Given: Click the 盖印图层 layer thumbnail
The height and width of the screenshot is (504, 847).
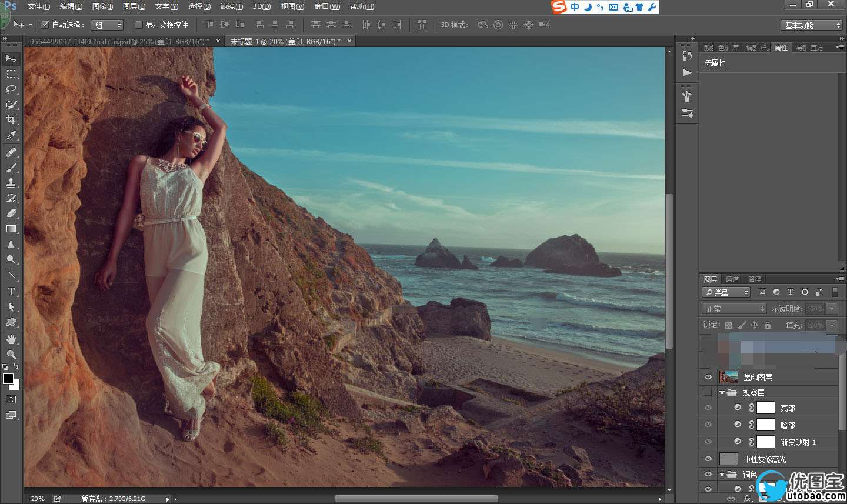Looking at the screenshot, I should click(729, 377).
